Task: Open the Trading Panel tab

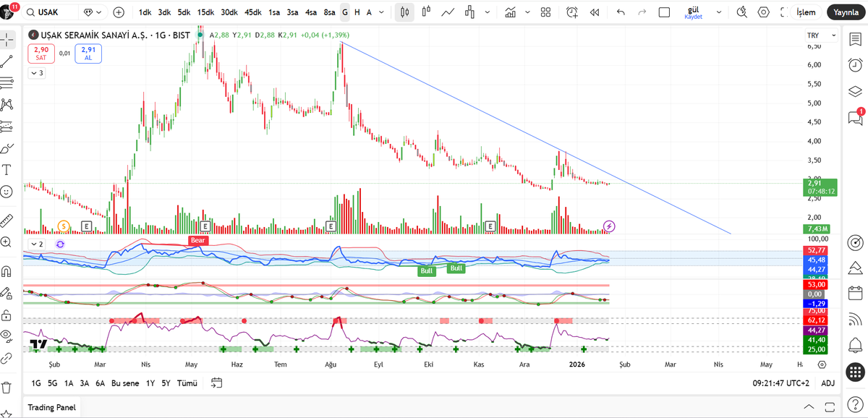Action: [x=51, y=407]
